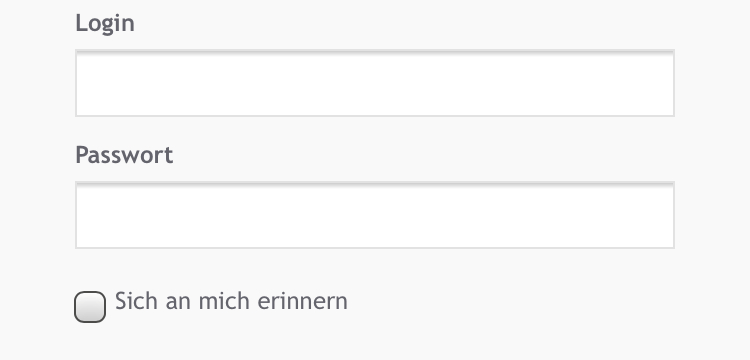Check the rounded square remember box
The image size is (750, 360).
90,306
